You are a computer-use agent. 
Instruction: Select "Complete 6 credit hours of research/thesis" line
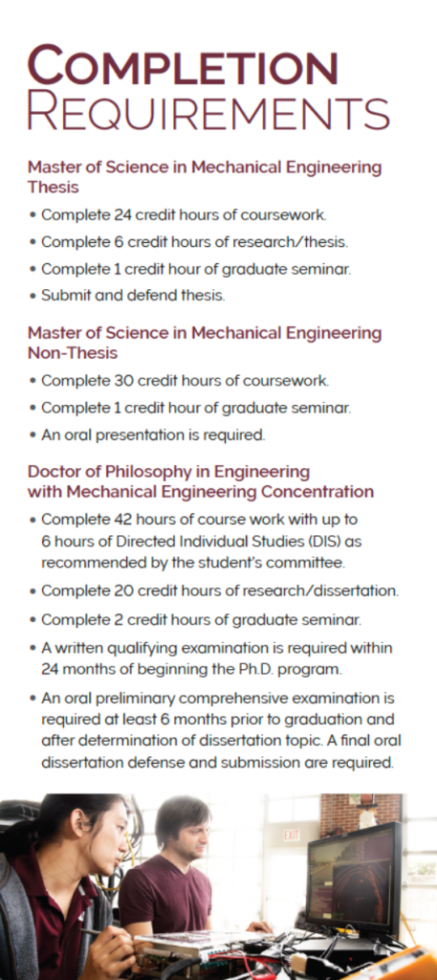click(x=184, y=242)
